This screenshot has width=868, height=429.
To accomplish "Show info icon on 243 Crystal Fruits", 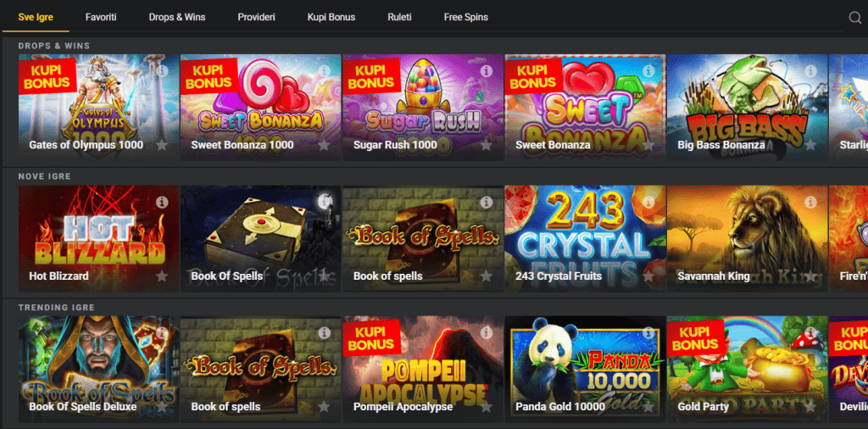I will click(648, 202).
